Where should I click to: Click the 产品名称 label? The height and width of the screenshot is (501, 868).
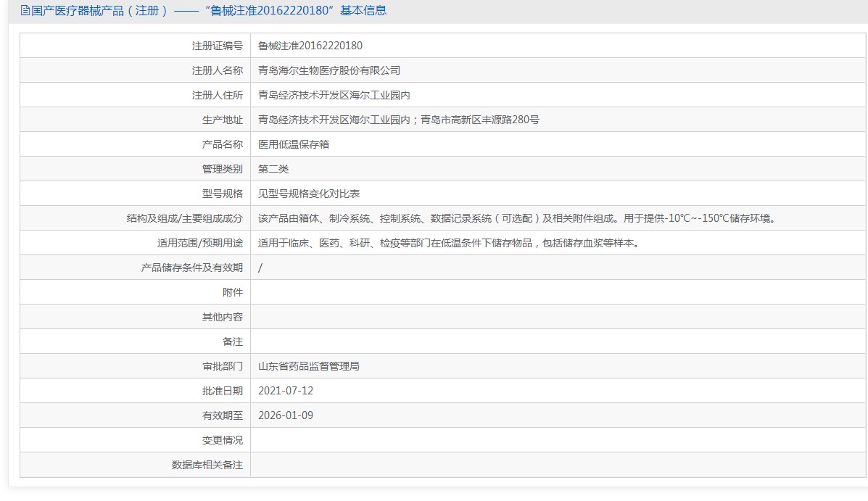click(x=222, y=144)
